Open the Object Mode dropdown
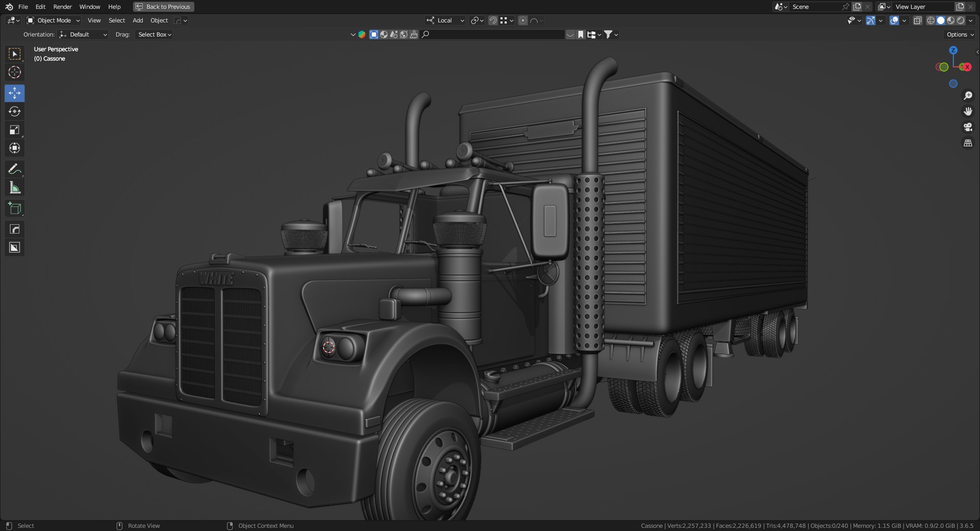980x531 pixels. point(53,20)
